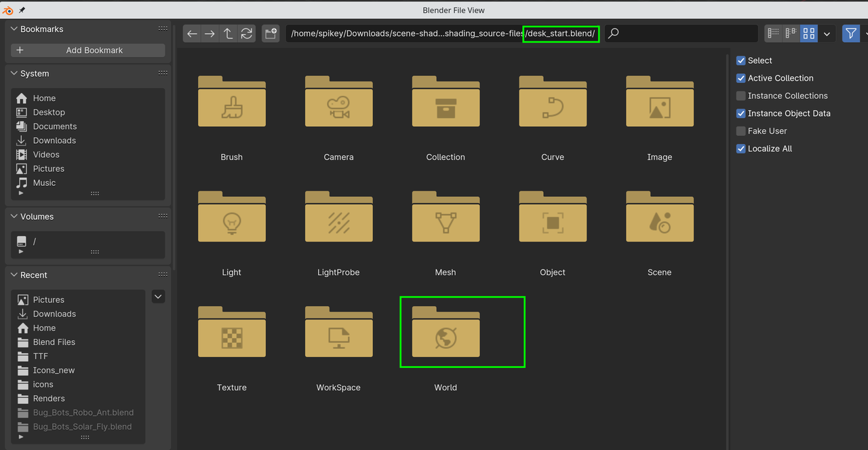Click the pin icon in title bar
The height and width of the screenshot is (450, 868).
click(22, 10)
